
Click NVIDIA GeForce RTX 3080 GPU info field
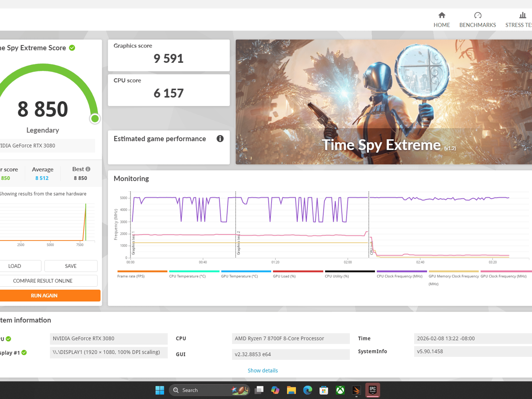point(109,338)
